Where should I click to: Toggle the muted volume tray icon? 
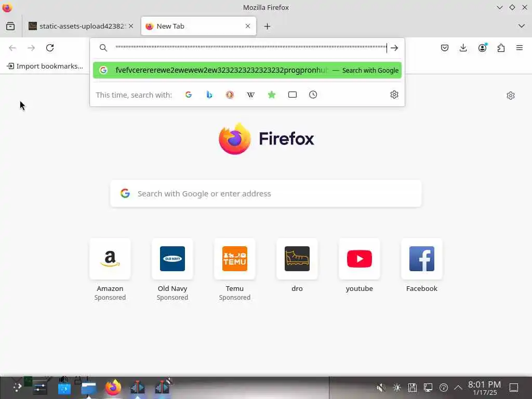click(381, 388)
